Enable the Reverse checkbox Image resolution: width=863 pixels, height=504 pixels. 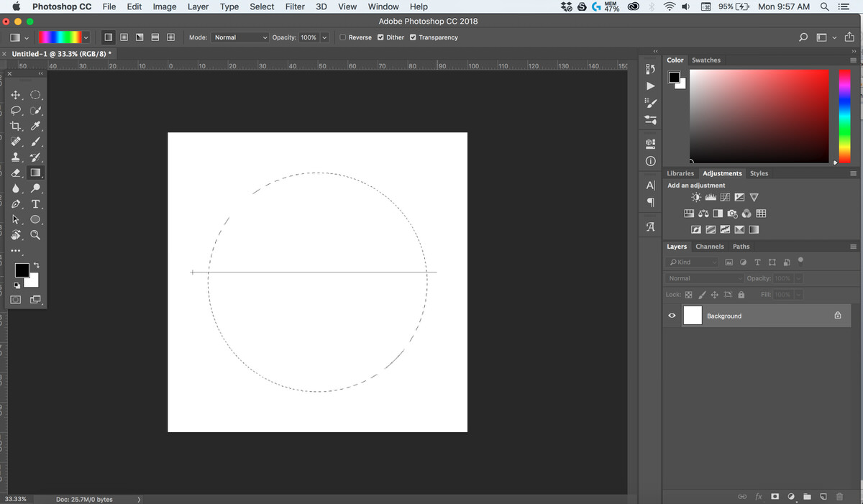click(343, 37)
